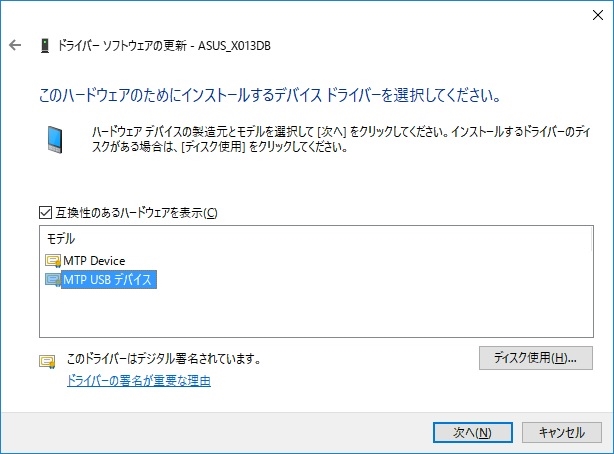Click the driver icon next to MTP Device
Viewport: 614px width, 454px height.
click(52, 261)
